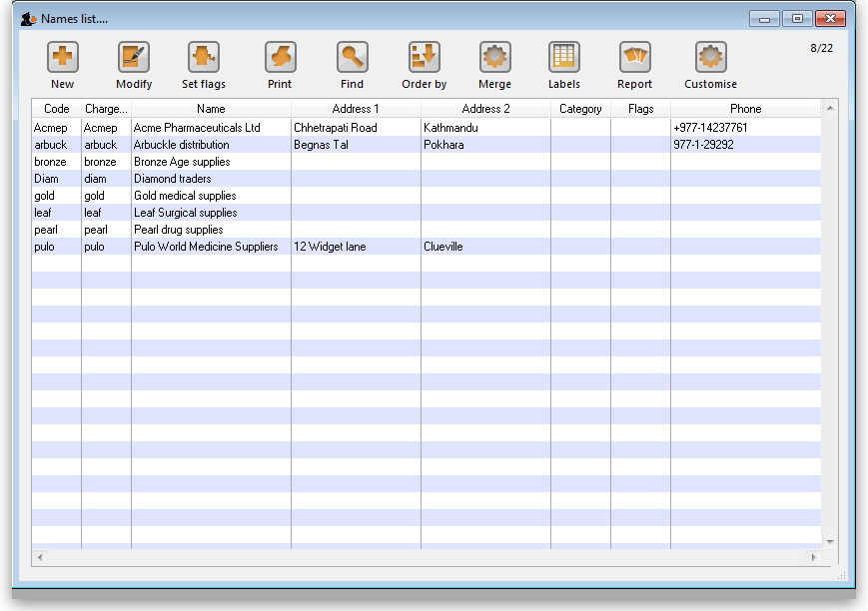This screenshot has width=868, height=611.
Task: Launch the Merge names tool
Action: click(x=494, y=57)
